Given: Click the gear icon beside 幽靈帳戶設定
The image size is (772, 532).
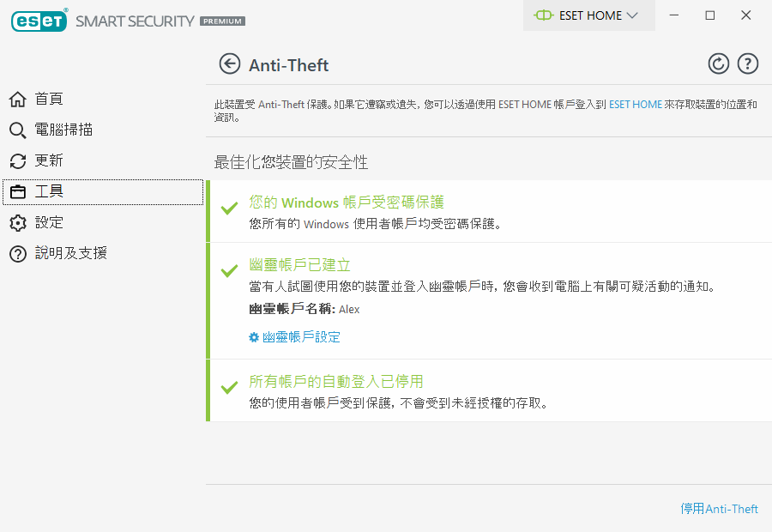Looking at the screenshot, I should pos(254,337).
